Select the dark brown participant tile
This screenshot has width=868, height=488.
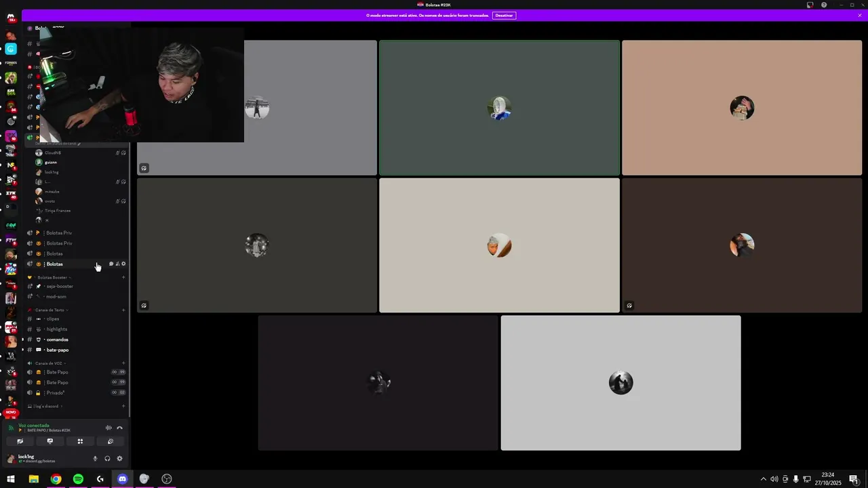[x=742, y=245]
